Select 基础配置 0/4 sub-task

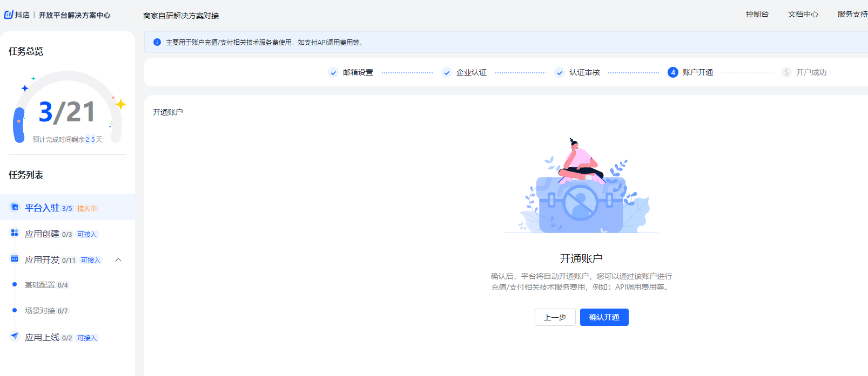[x=46, y=285]
